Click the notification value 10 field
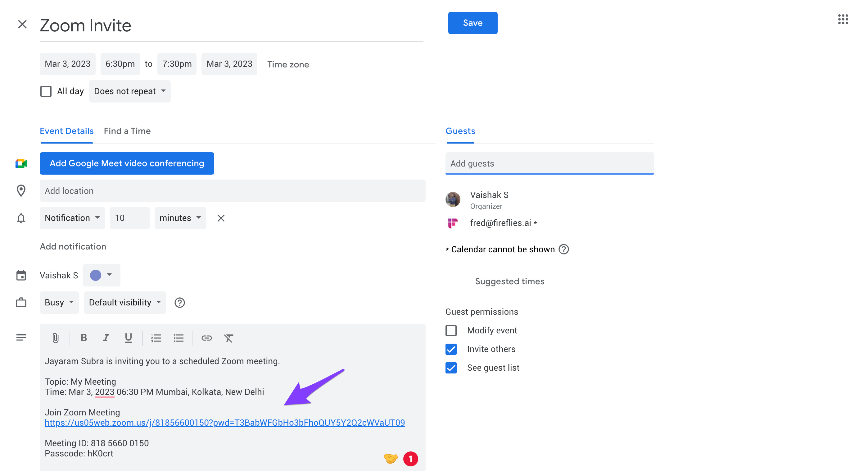Screen dimensions: 868x476 point(130,218)
